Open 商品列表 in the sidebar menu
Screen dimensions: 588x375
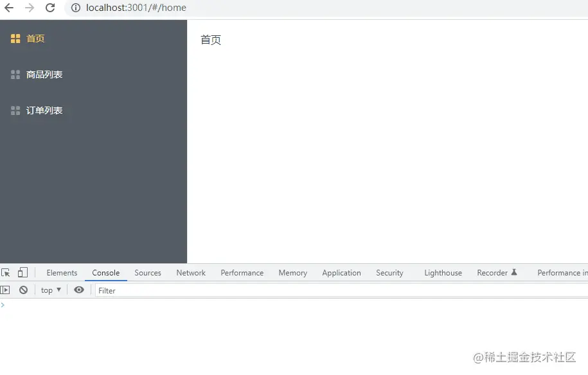pyautogui.click(x=44, y=74)
